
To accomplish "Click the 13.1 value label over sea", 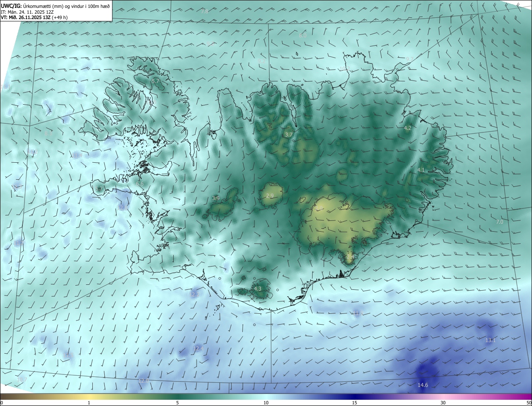I will (490, 340).
